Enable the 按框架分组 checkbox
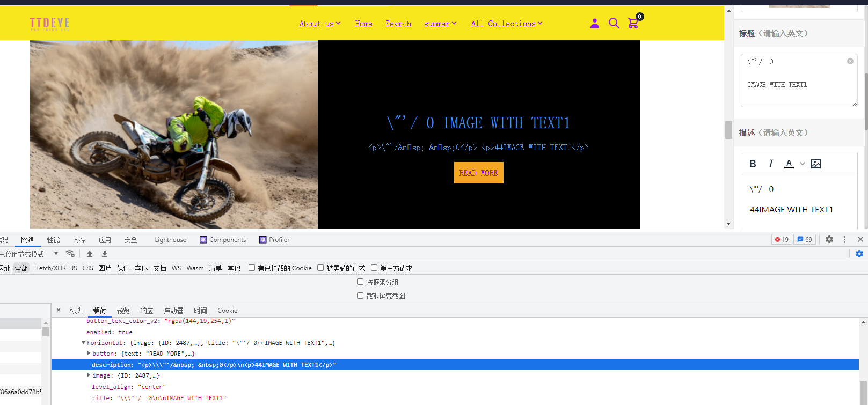868x405 pixels. (360, 282)
